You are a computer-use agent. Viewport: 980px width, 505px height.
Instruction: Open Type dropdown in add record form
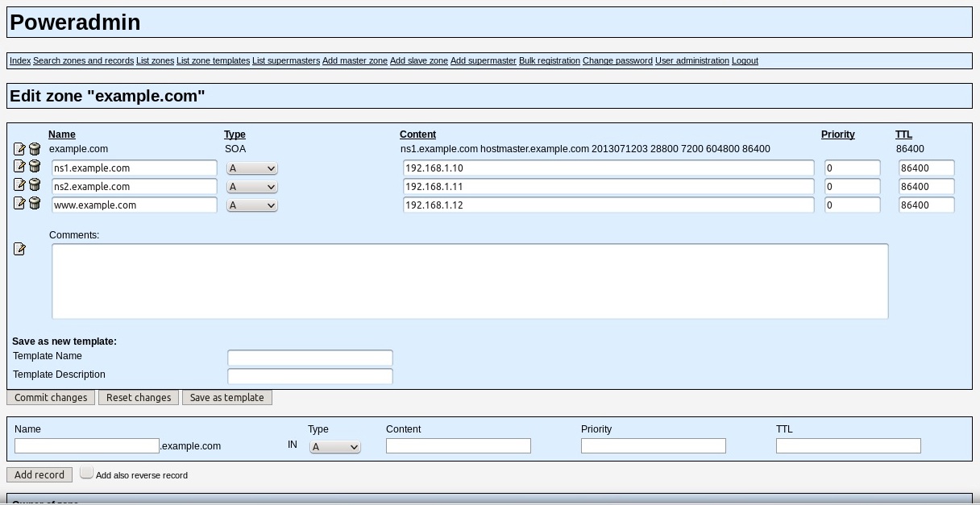click(335, 447)
